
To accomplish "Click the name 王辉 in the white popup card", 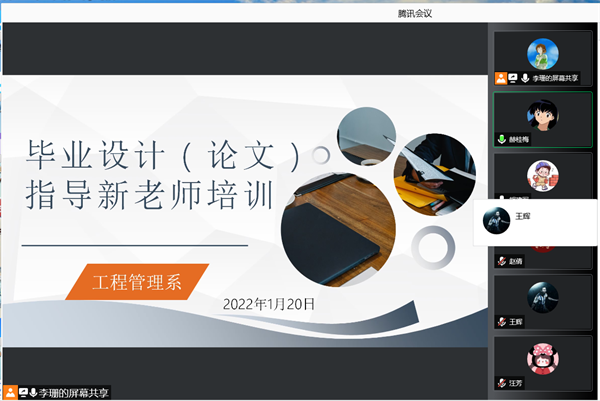I will [x=523, y=216].
